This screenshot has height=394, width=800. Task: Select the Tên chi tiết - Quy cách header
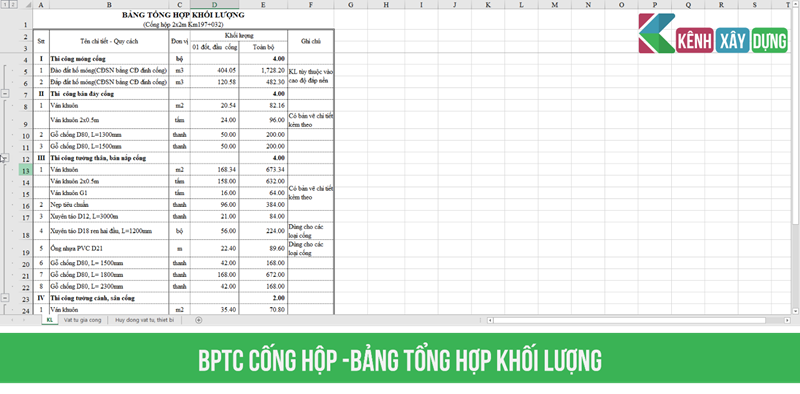109,41
